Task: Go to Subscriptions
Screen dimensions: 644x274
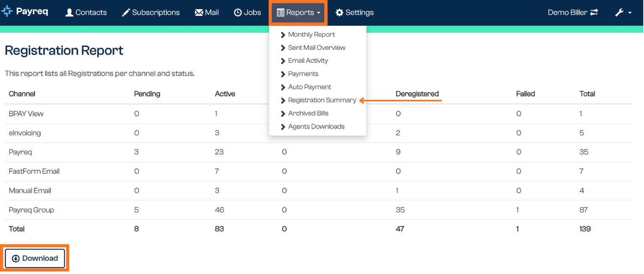Action: 151,13
